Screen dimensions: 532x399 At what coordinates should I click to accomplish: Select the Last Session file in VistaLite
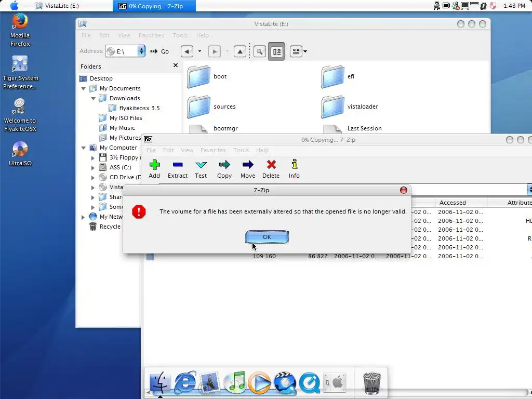point(353,129)
